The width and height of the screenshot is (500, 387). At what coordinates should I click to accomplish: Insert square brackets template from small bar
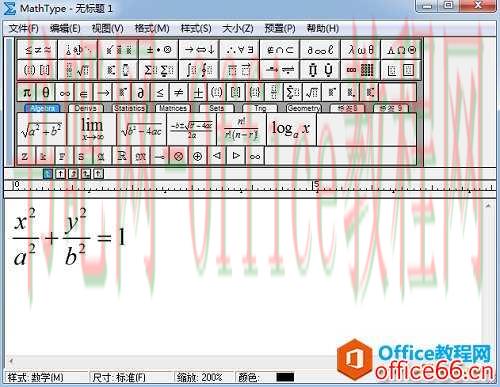click(x=236, y=92)
